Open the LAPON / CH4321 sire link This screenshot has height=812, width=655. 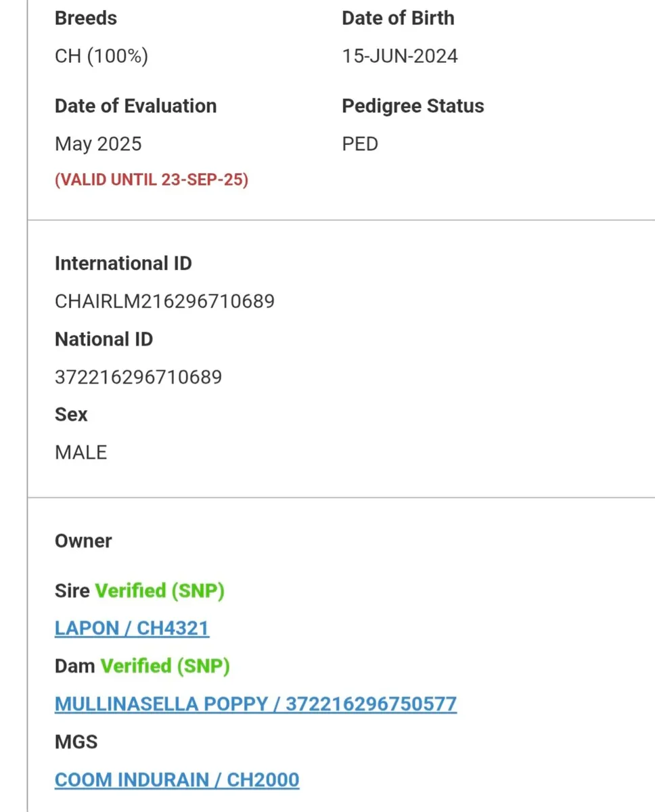tap(132, 629)
